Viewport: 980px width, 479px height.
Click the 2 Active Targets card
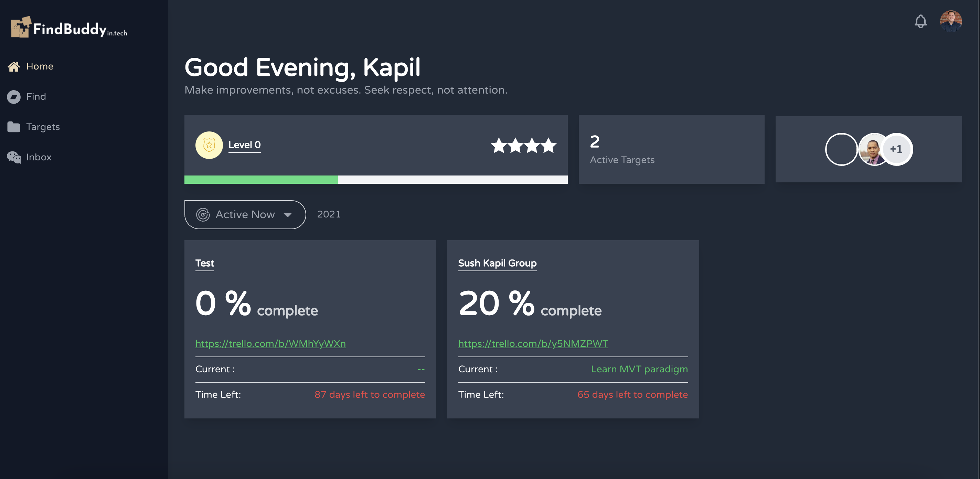[671, 150]
